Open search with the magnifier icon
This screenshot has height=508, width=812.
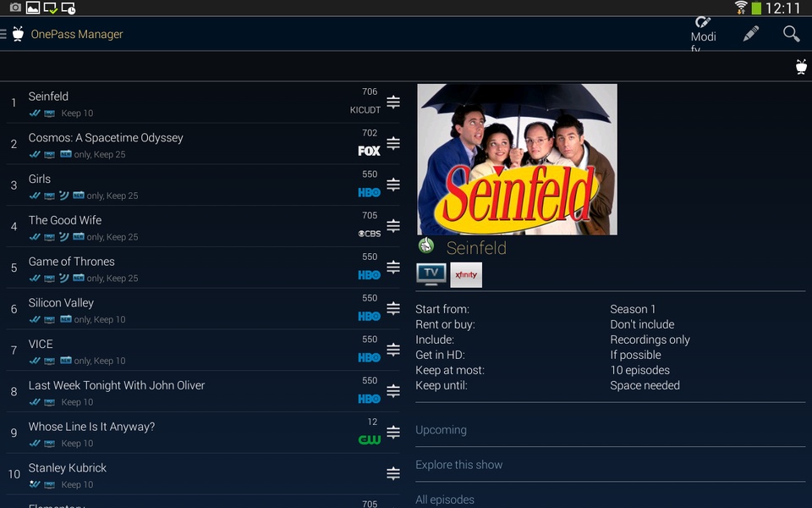pos(792,34)
